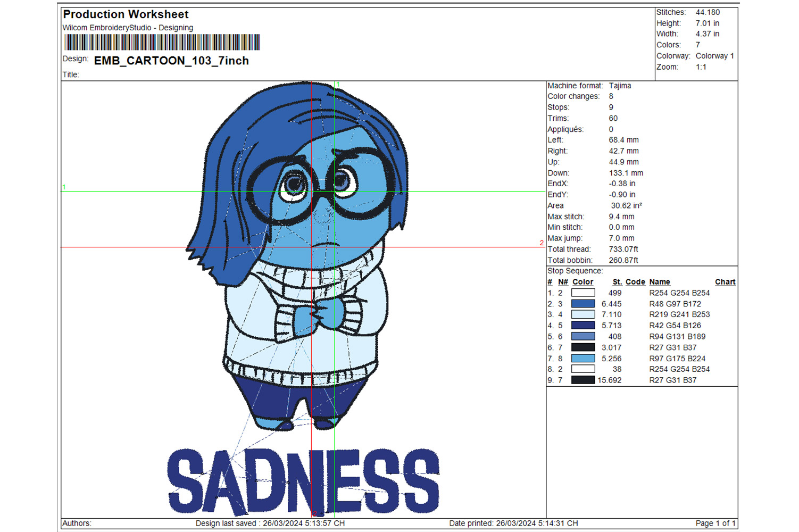Image resolution: width=799 pixels, height=532 pixels.
Task: Click 'Design last saved : 26/03/2024 5:13:57 CH' text
Action: pyautogui.click(x=270, y=523)
